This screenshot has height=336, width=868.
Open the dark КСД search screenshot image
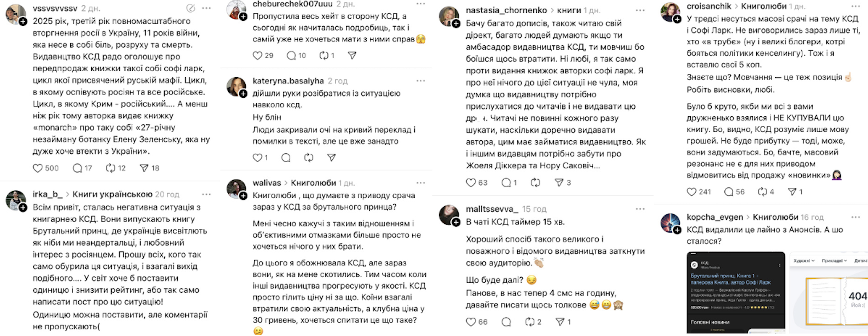point(736,292)
